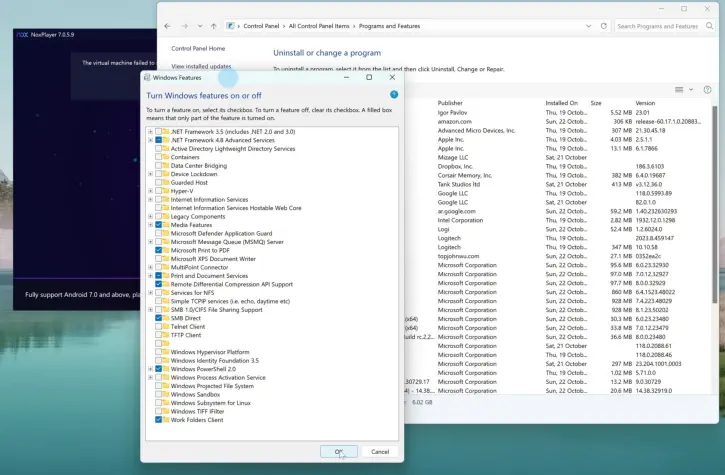Click the up-one-level arrow in the address bar
The width and height of the screenshot is (725, 475).
(x=213, y=26)
